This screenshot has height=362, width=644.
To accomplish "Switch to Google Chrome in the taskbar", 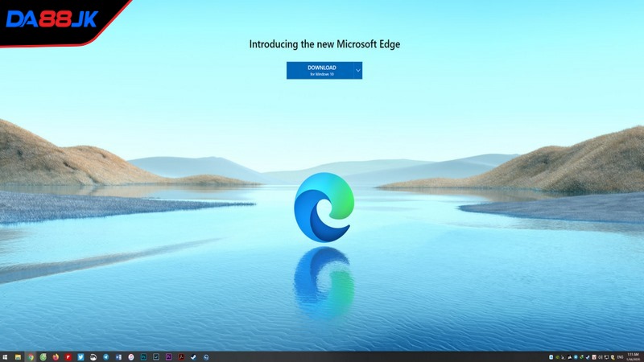I will 31,357.
